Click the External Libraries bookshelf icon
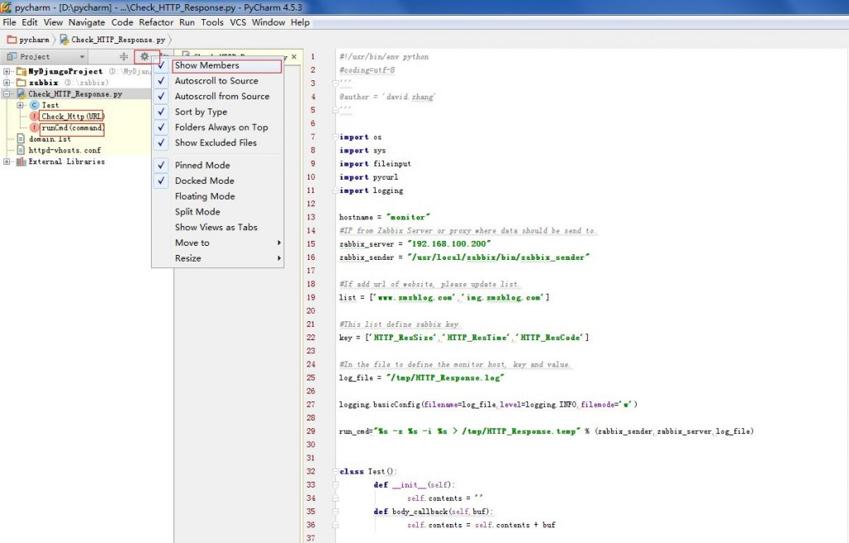This screenshot has height=543, width=849. [21, 161]
